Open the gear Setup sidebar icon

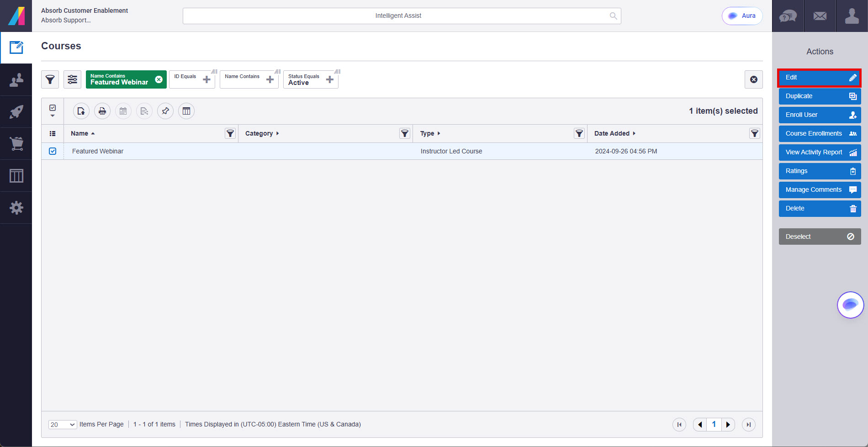(16, 208)
